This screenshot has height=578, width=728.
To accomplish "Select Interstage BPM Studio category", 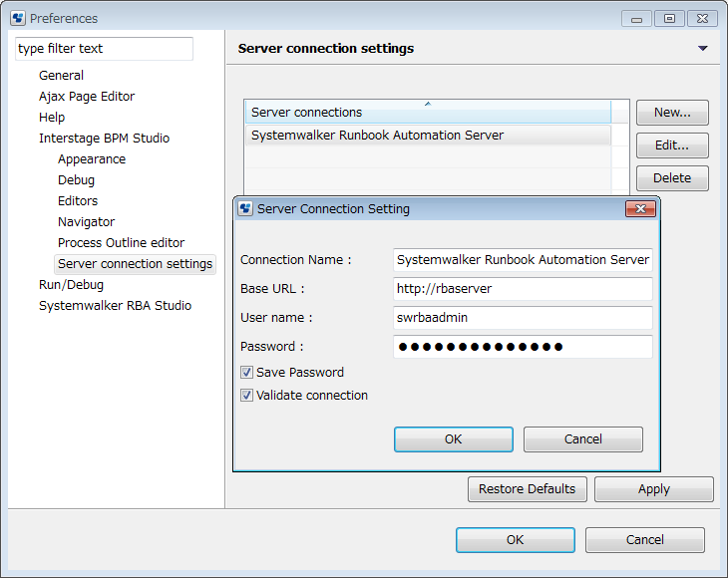I will click(104, 139).
